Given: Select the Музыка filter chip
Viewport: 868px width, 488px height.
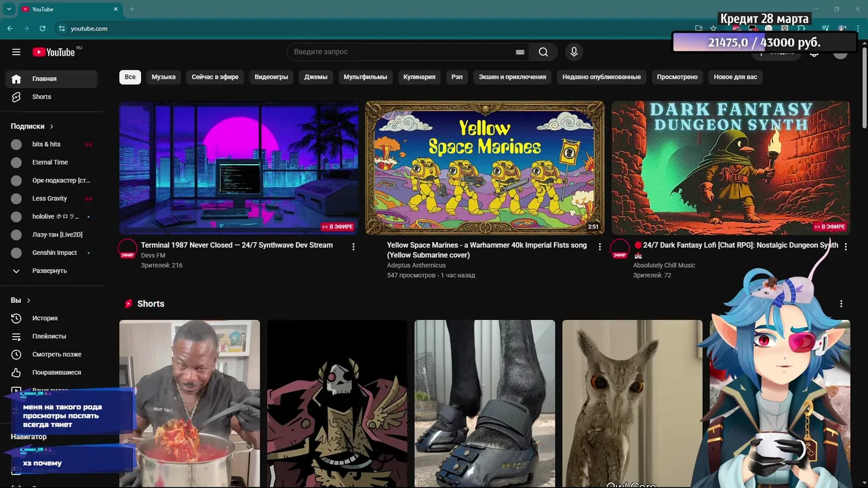Looking at the screenshot, I should (x=163, y=77).
